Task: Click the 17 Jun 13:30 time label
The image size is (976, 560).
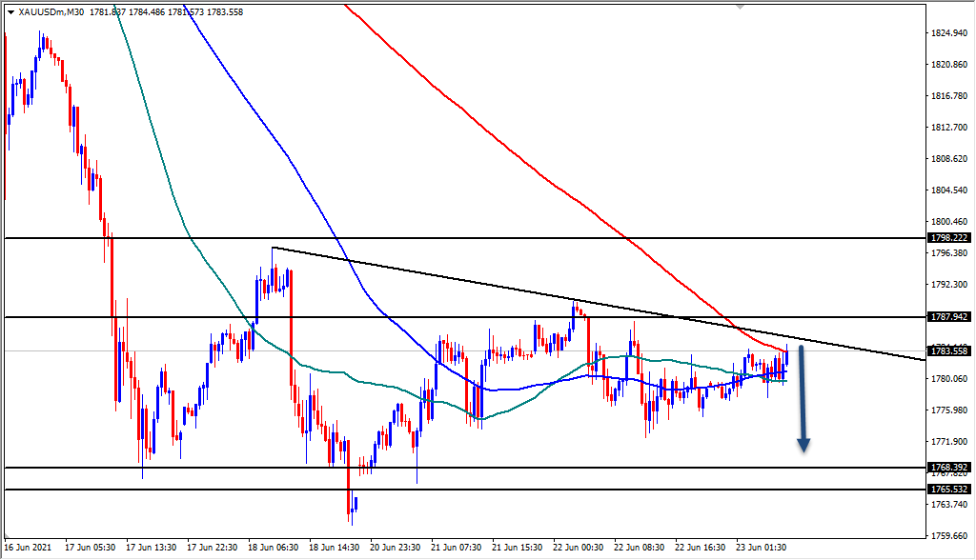Action: click(x=151, y=548)
